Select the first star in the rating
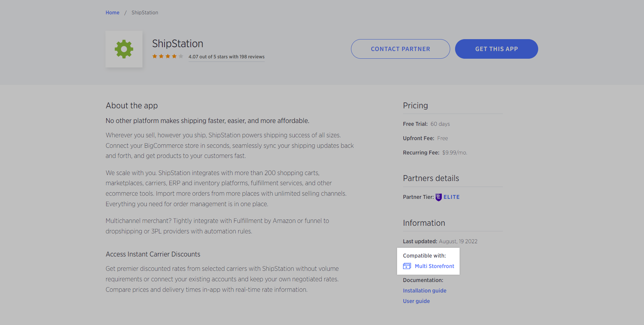 pos(155,56)
